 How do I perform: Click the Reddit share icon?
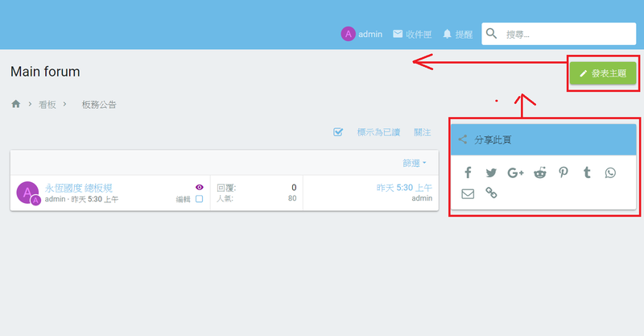(540, 172)
